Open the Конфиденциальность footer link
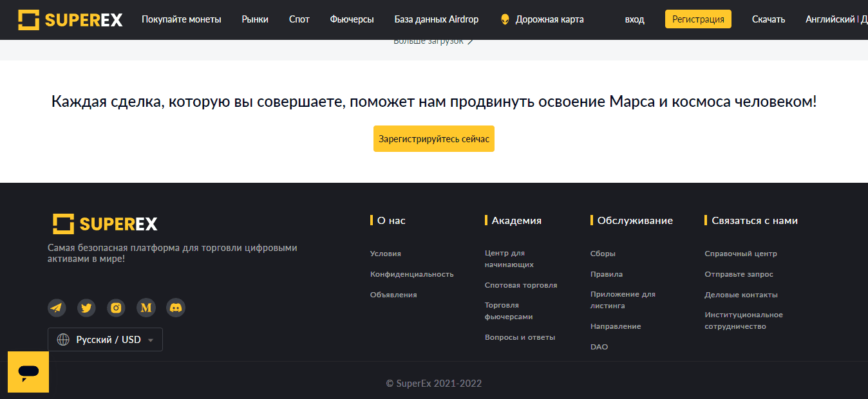The height and width of the screenshot is (399, 868). point(411,274)
